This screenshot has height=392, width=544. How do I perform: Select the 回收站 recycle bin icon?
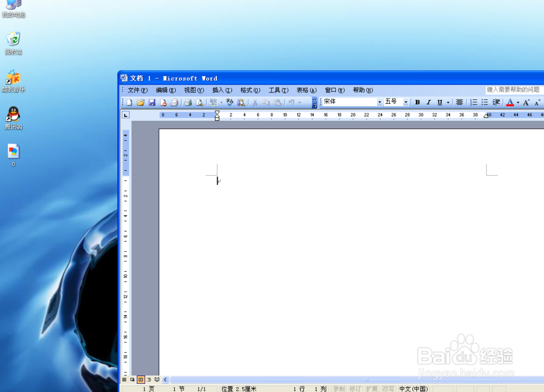14,43
